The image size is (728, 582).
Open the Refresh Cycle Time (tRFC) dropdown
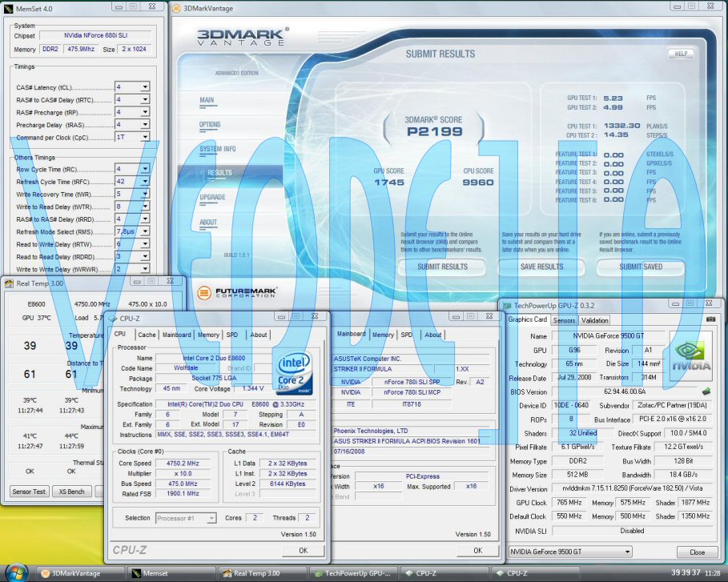click(145, 182)
